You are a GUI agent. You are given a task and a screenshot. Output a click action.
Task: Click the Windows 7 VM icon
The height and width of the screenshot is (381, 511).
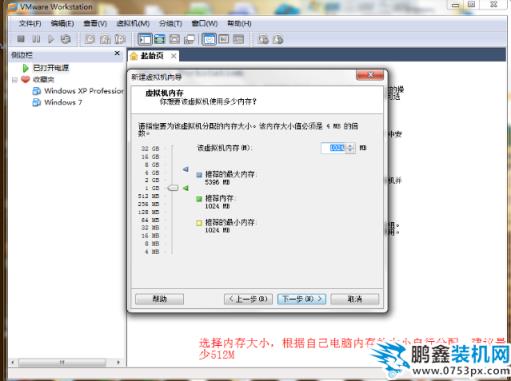tap(36, 102)
